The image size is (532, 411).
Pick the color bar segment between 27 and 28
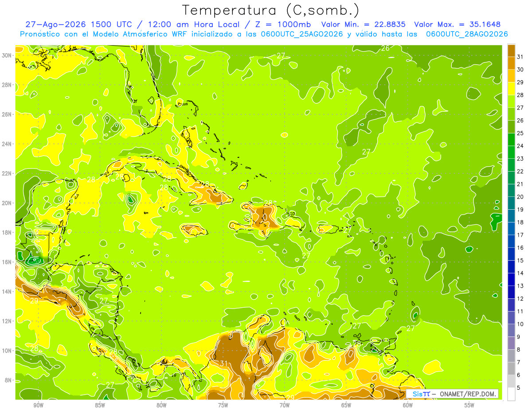511,101
